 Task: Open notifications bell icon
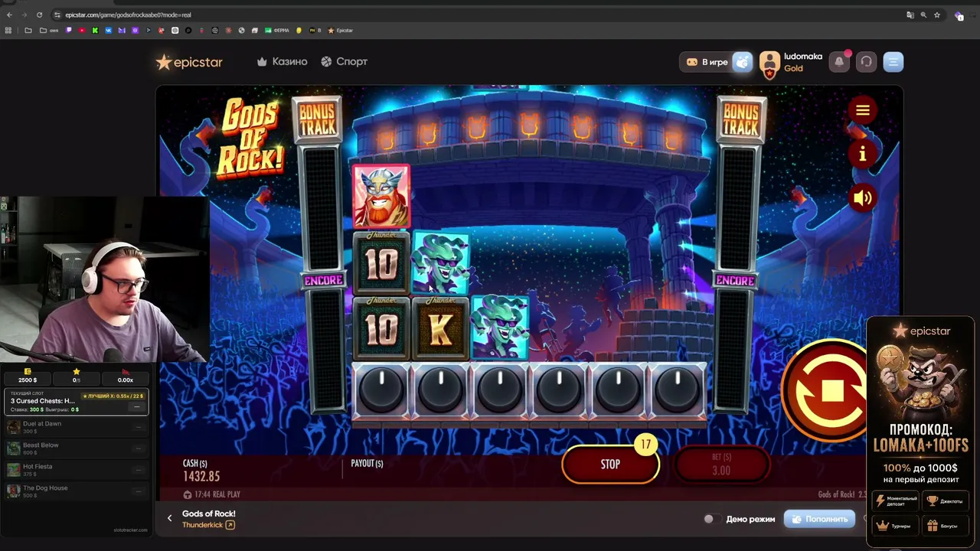click(839, 62)
